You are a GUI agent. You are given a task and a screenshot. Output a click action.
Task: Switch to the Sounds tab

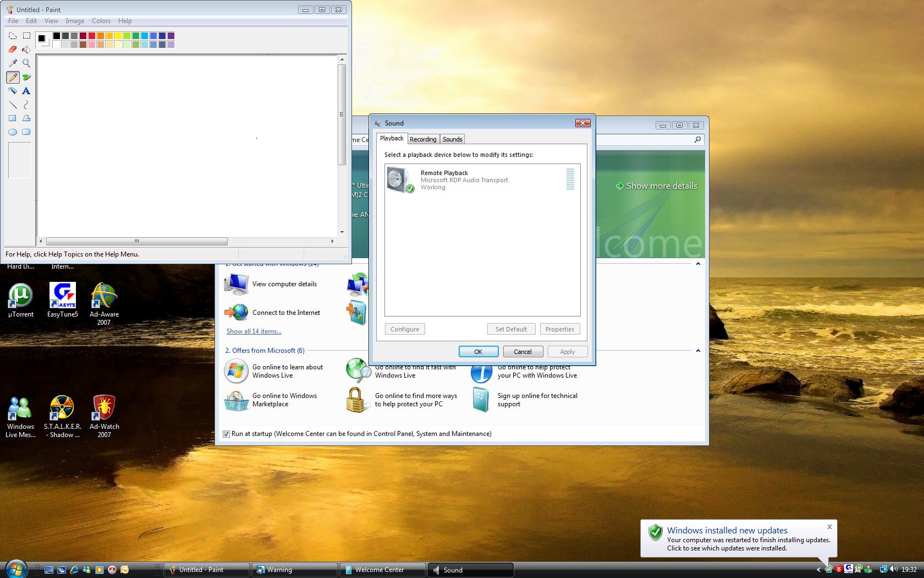point(453,139)
